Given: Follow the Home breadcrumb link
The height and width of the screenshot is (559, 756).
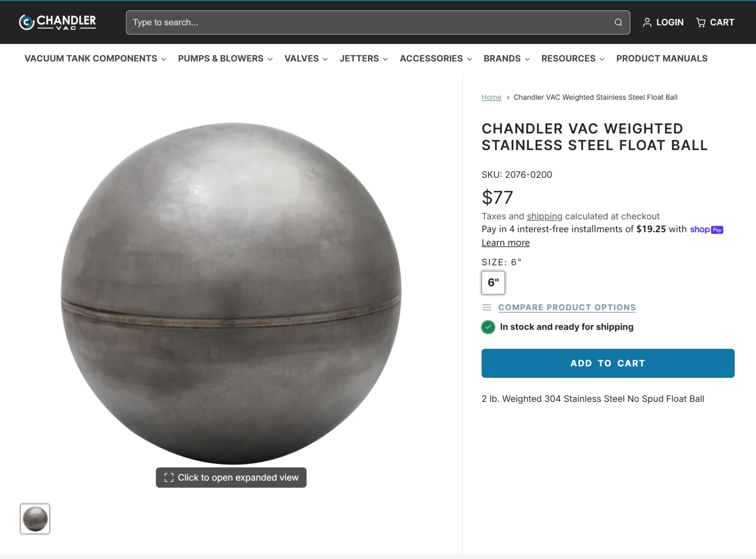Looking at the screenshot, I should tap(491, 97).
